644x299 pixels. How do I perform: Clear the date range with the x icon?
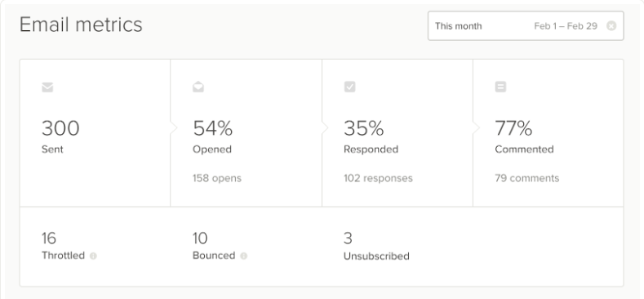point(611,26)
